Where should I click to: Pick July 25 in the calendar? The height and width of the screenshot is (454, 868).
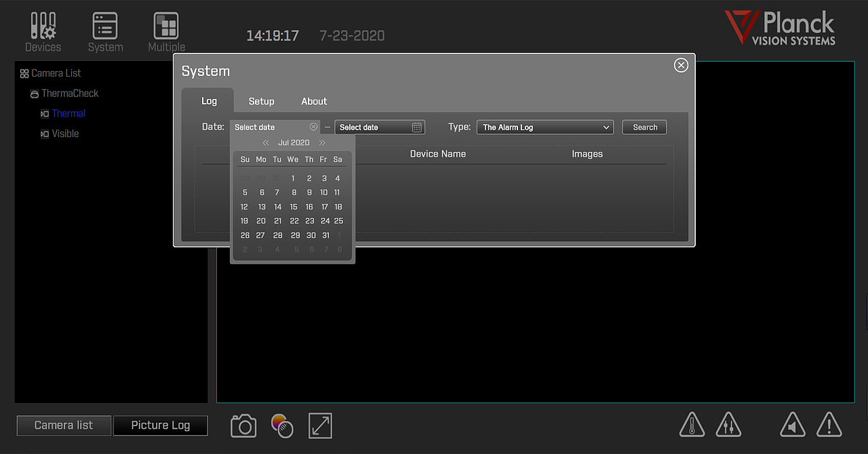[339, 221]
